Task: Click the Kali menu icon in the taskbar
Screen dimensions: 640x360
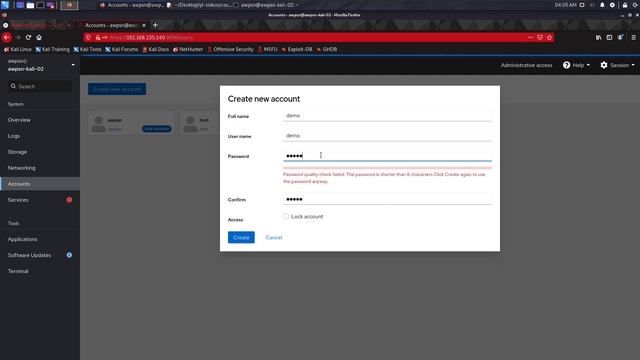Action: point(5,5)
